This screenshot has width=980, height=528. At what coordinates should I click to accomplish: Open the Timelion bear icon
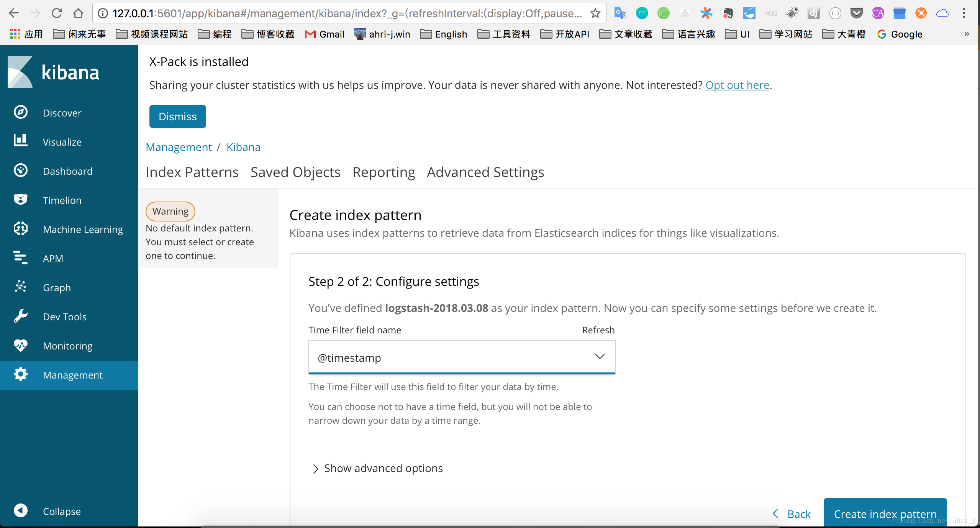pos(21,200)
